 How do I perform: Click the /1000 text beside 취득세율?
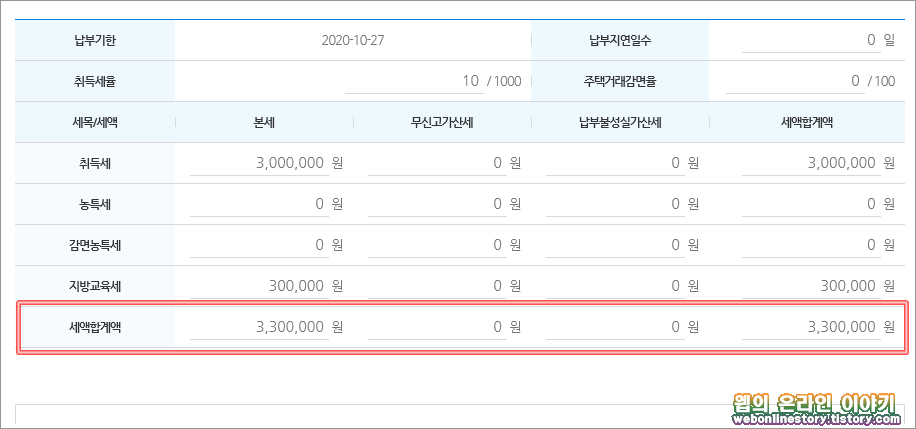[x=505, y=81]
